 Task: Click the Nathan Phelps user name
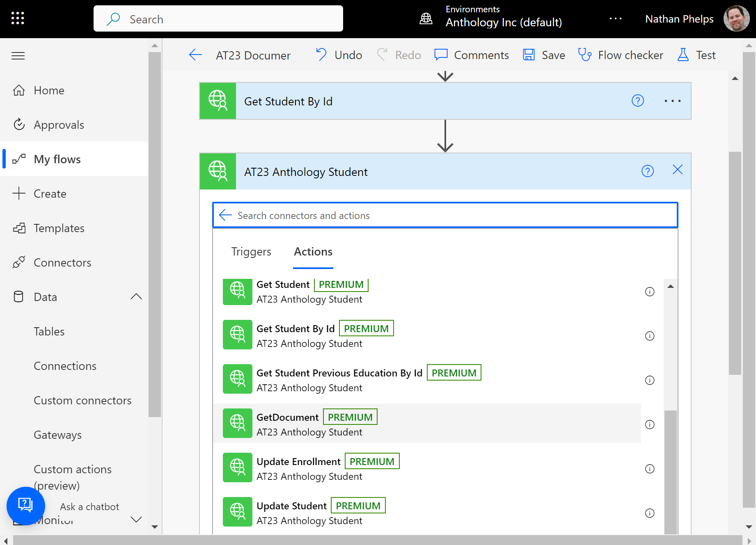click(x=679, y=19)
